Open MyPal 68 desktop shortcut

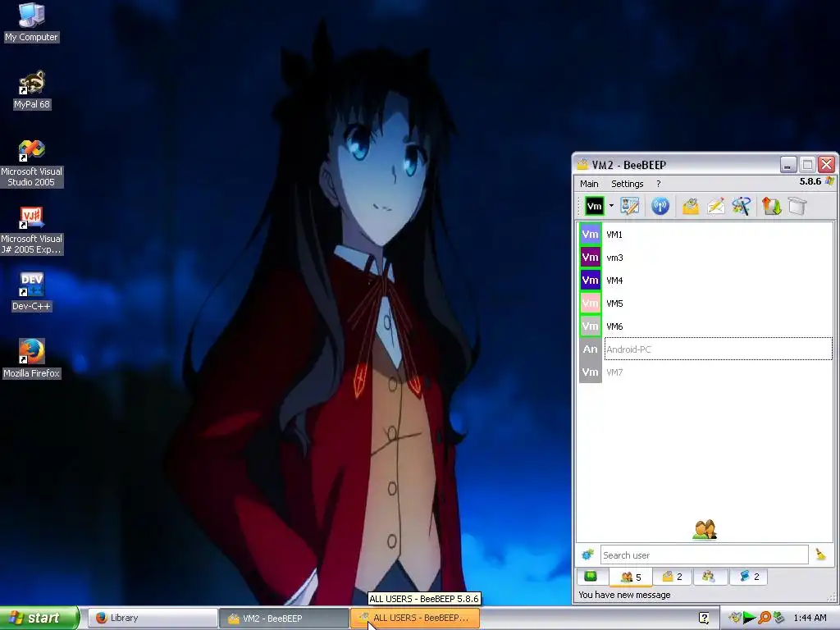click(32, 89)
